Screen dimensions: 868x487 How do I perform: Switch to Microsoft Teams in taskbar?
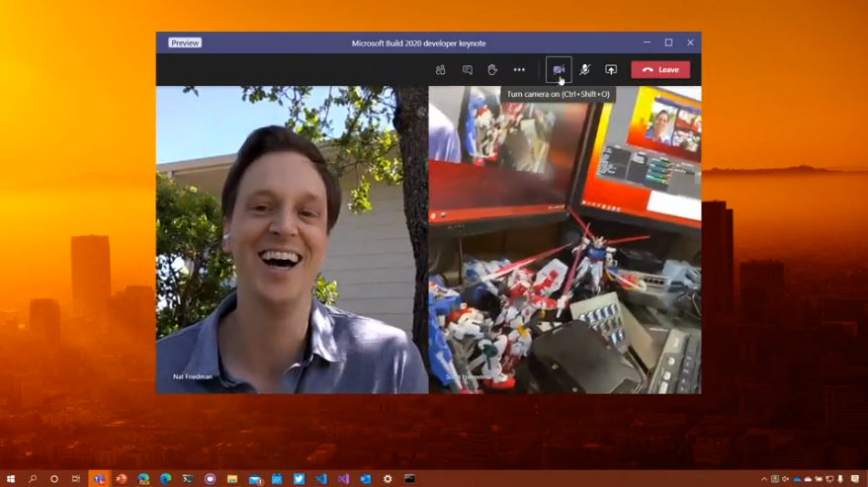(x=99, y=479)
